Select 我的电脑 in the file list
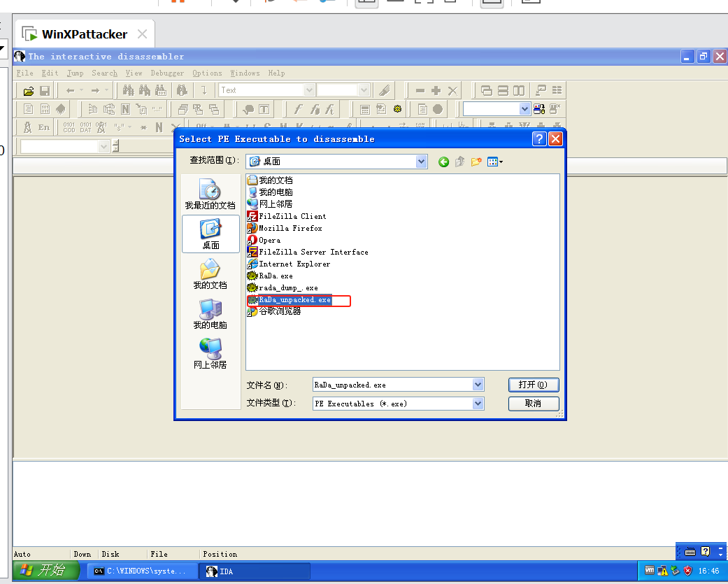Viewport: 728px width, 584px height. (x=270, y=192)
